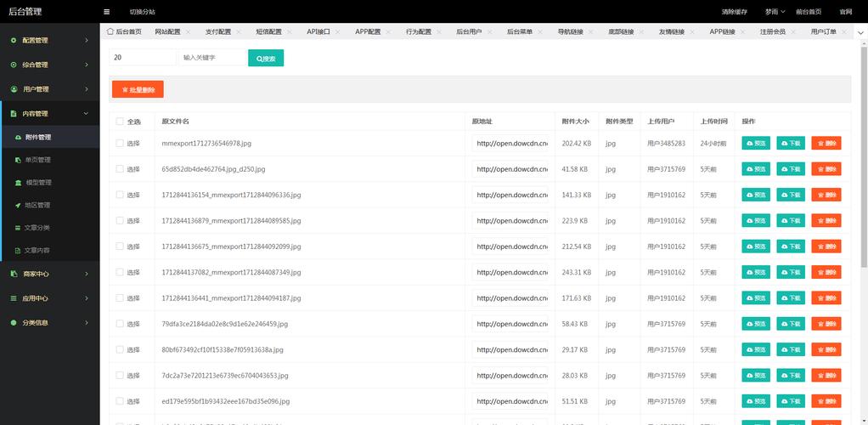Expand the 商家中心 sidebar menu chevron
Screen dimensions: 868x425
[87, 274]
